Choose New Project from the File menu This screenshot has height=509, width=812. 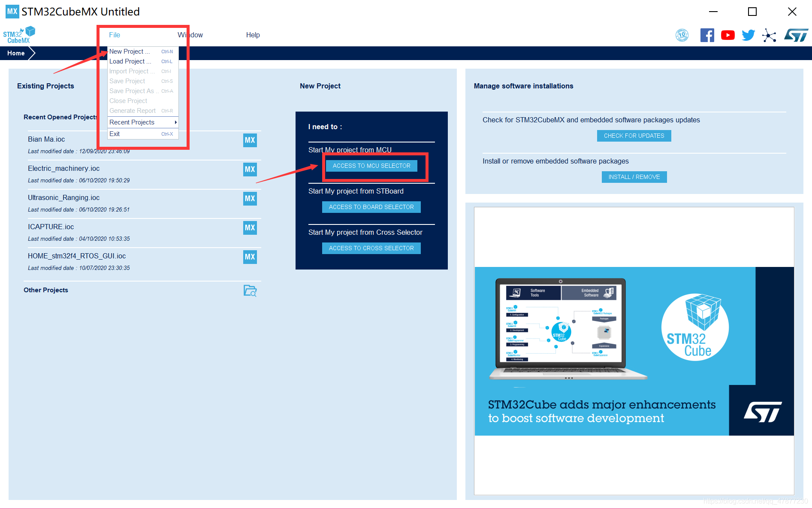click(142, 52)
